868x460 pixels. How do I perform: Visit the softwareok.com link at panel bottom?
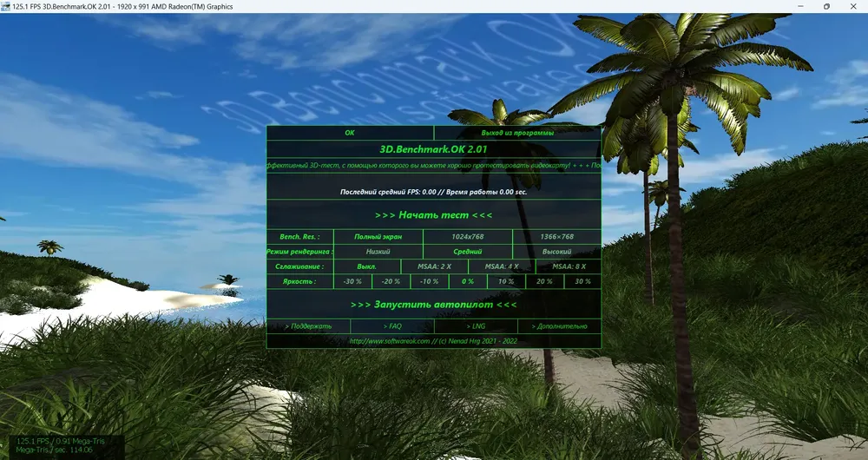[x=433, y=341]
